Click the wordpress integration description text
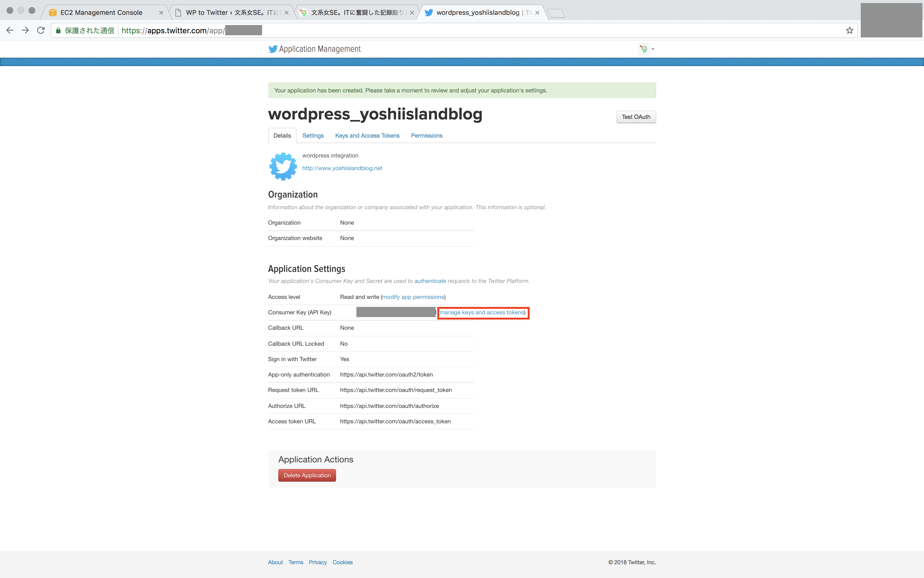Image resolution: width=924 pixels, height=578 pixels. 330,156
